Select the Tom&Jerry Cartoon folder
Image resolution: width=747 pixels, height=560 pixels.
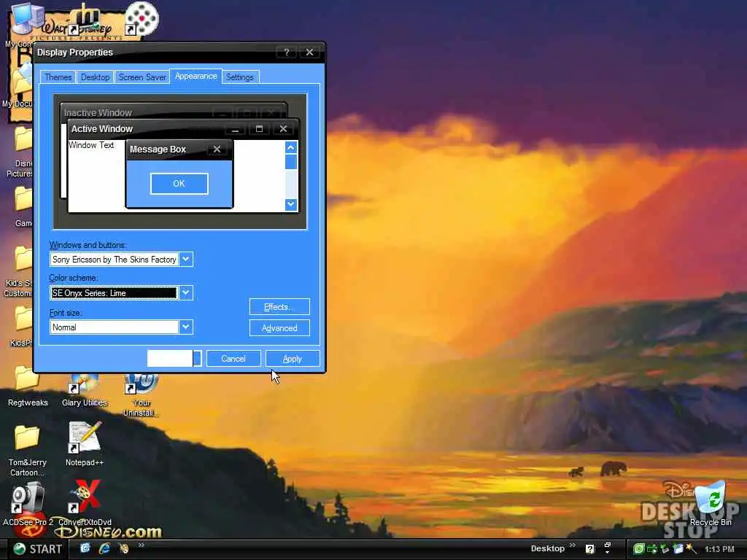pyautogui.click(x=27, y=451)
